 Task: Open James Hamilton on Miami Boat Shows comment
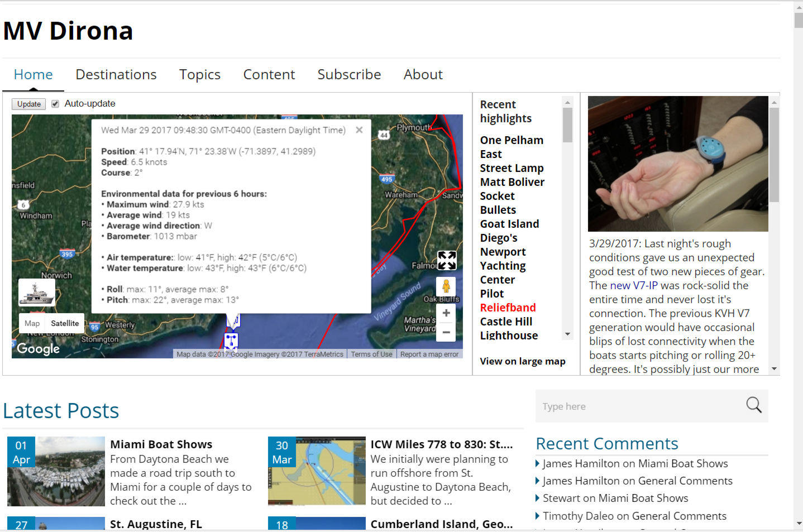(x=635, y=463)
